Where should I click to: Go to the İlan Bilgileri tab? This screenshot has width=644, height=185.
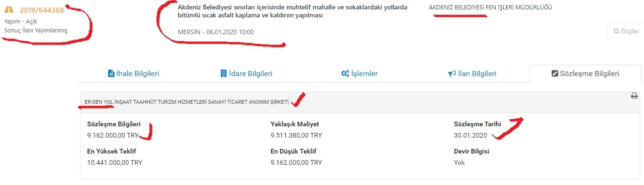tap(472, 74)
